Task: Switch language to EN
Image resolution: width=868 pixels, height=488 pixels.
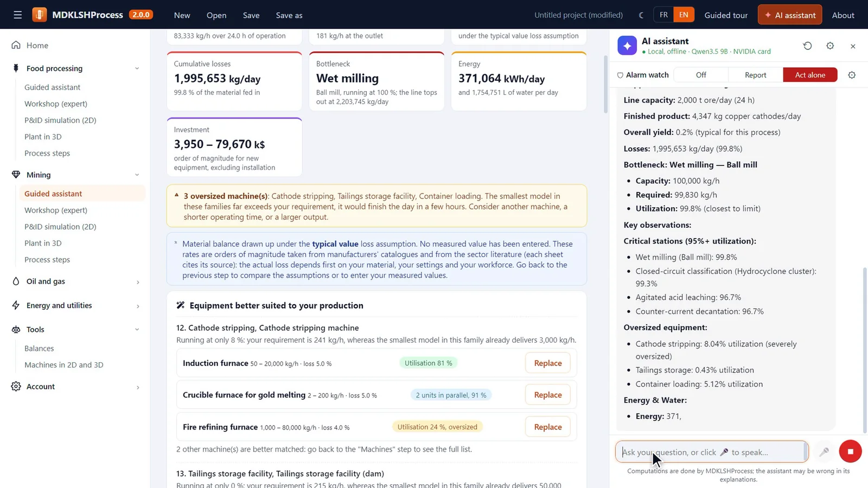Action: pyautogui.click(x=684, y=15)
